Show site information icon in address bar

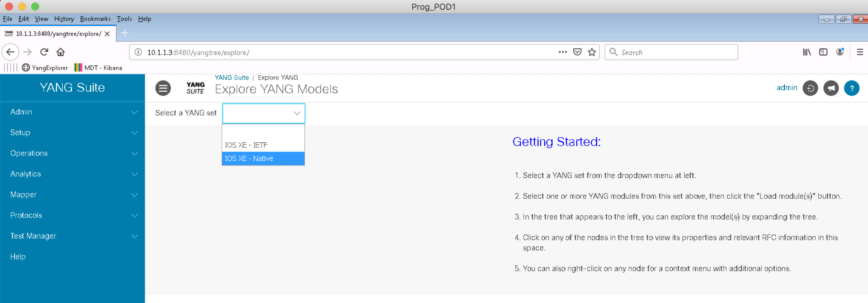138,52
